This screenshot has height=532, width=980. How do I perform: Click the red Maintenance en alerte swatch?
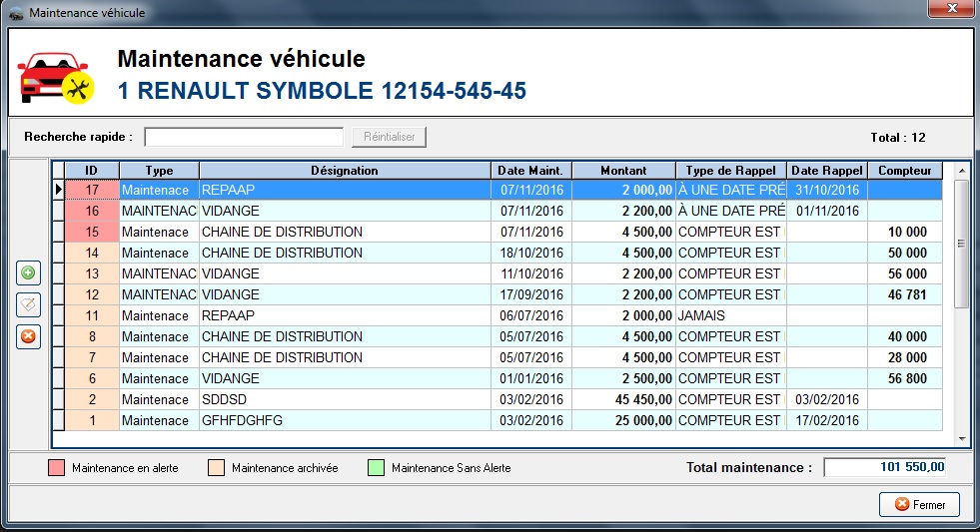(56, 468)
